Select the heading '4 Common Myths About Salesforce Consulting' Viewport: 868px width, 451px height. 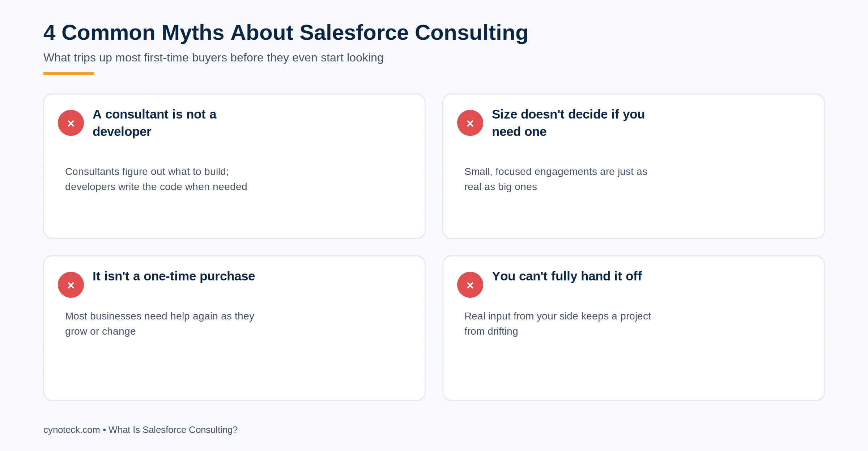coord(286,33)
